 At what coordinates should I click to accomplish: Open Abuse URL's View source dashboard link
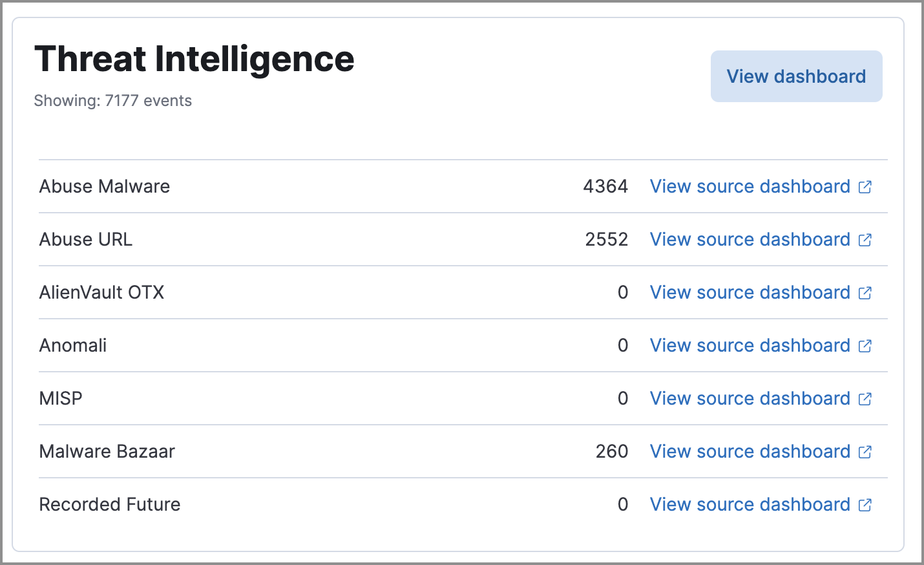(x=750, y=240)
